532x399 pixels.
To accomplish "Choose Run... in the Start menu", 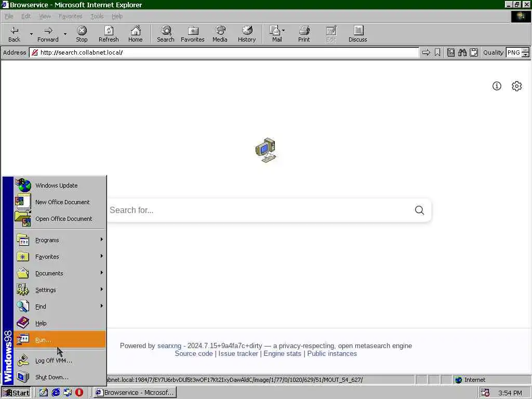I will click(60, 340).
